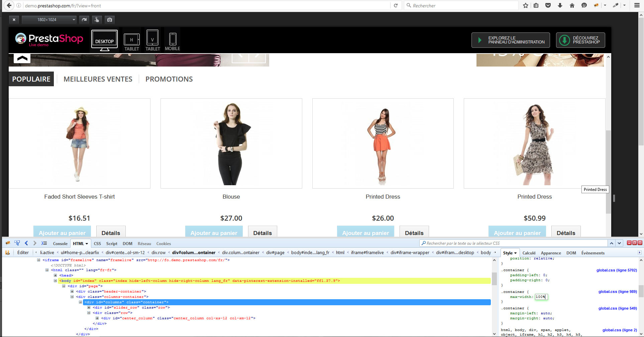
Task: Collapse the demo bar with the up chevron
Action: tap(22, 58)
